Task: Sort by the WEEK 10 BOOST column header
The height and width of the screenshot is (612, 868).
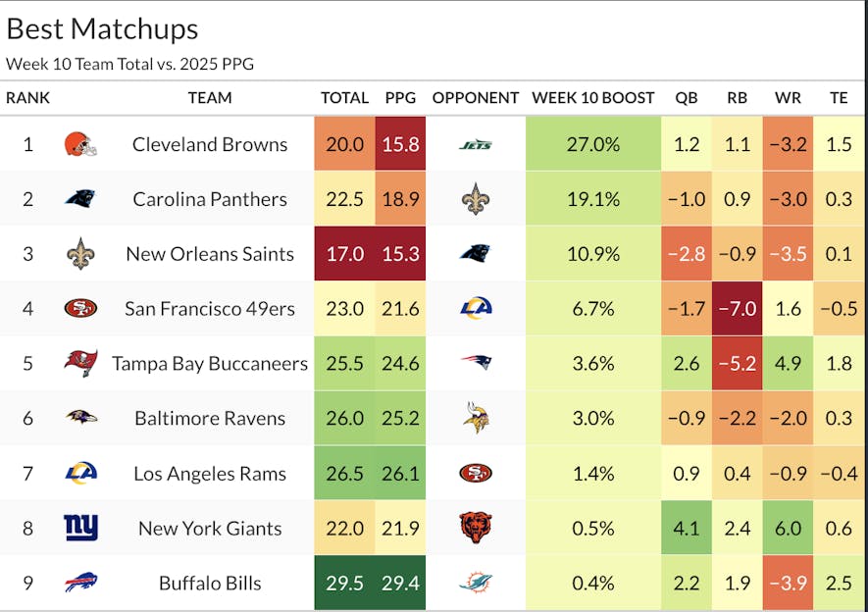Action: pos(592,98)
